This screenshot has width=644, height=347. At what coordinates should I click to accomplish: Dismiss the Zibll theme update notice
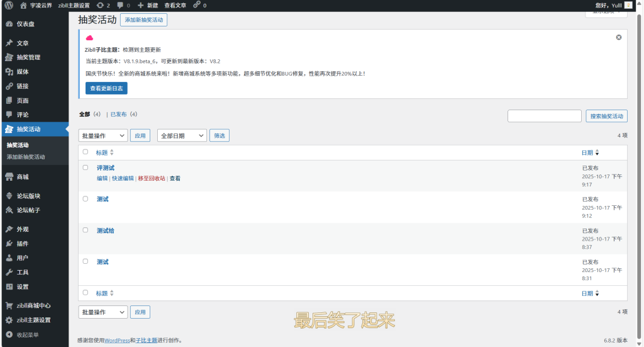[x=618, y=37]
